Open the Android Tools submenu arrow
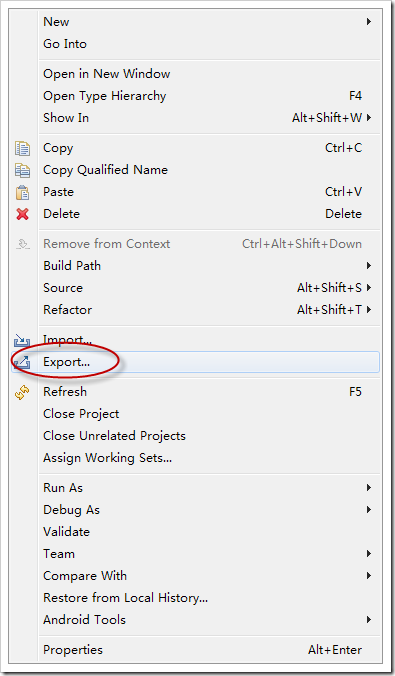The image size is (395, 676). pyautogui.click(x=369, y=620)
